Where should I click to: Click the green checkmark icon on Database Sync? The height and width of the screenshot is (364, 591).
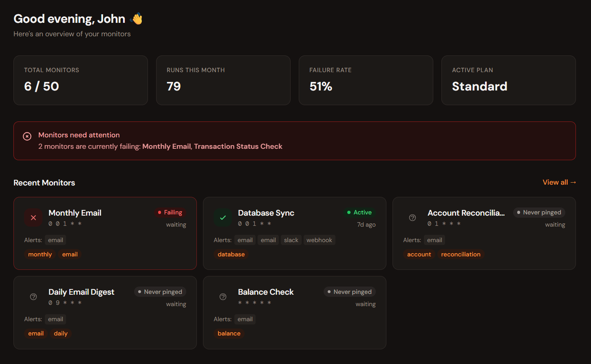tap(223, 218)
